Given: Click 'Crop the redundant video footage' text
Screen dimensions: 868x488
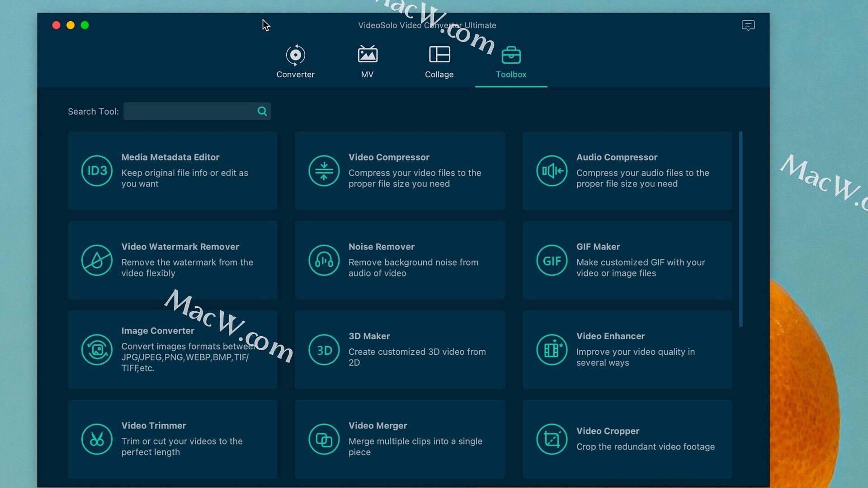Looking at the screenshot, I should point(645,447).
